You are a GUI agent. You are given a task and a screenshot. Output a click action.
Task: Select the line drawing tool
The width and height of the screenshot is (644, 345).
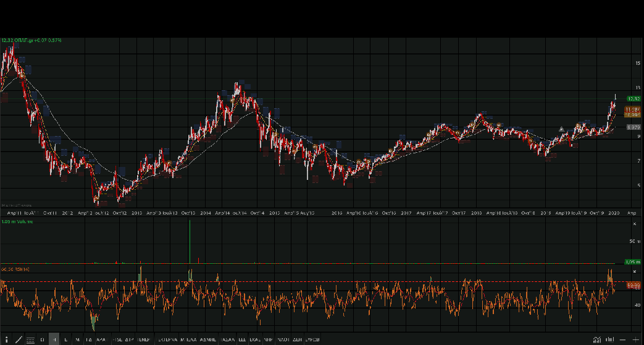tap(19, 339)
